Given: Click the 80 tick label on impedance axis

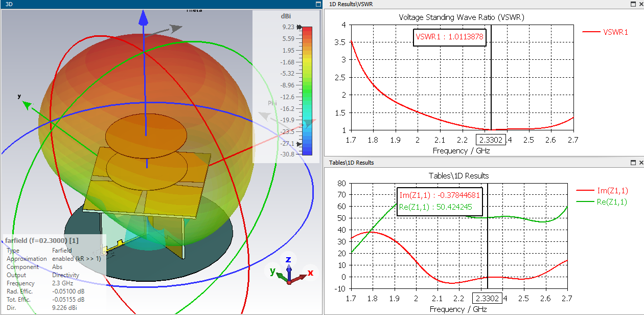Looking at the screenshot, I should 341,183.
